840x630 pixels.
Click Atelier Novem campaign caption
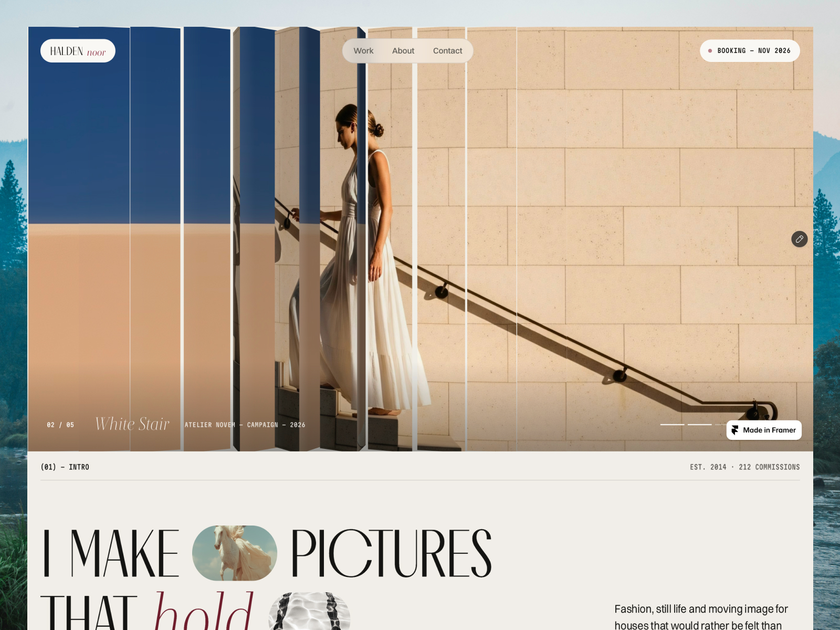coord(245,425)
